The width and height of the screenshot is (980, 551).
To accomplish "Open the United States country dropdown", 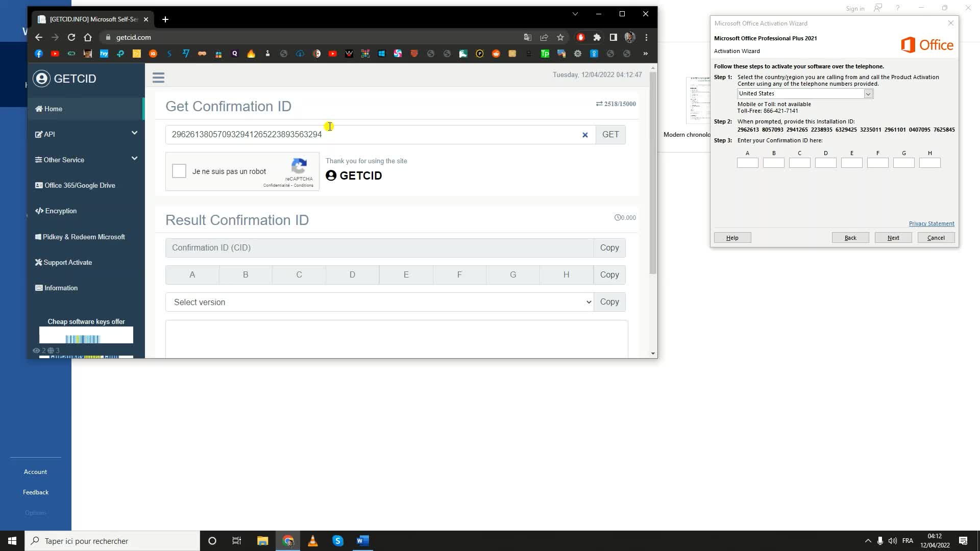I will (x=868, y=94).
